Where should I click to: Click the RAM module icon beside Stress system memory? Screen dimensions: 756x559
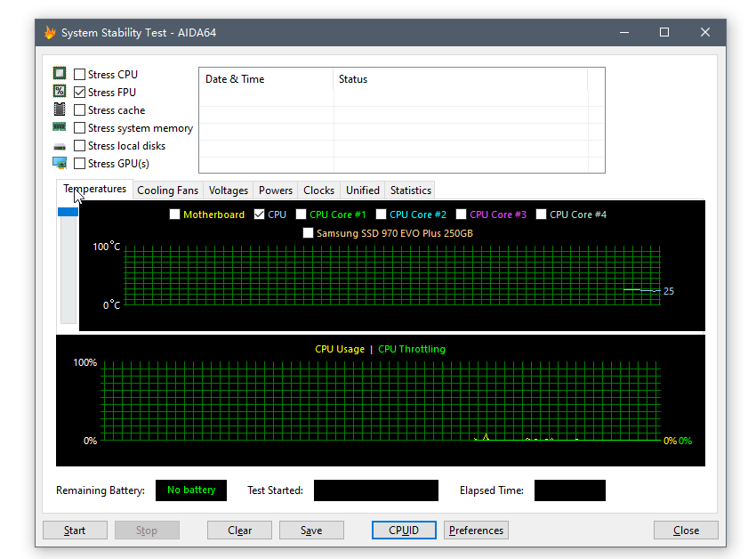60,127
